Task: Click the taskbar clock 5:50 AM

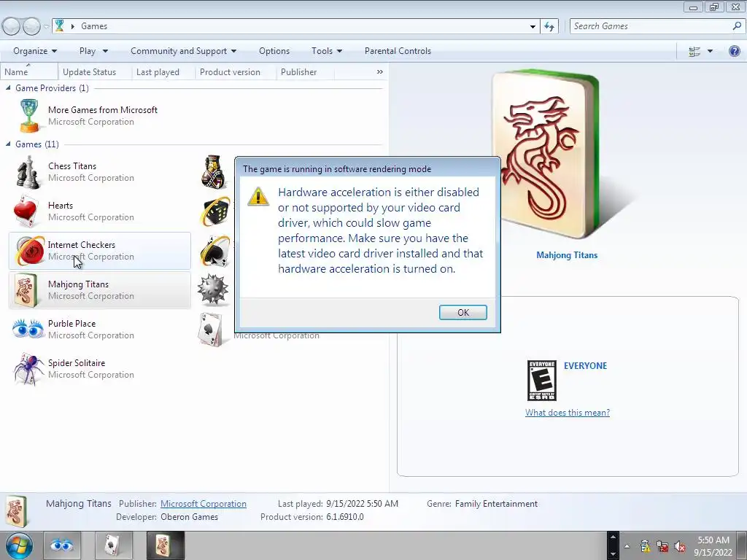Action: pos(713,540)
